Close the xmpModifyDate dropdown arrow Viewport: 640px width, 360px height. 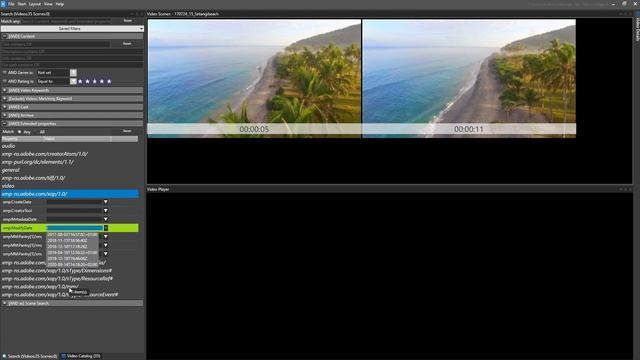105,228
